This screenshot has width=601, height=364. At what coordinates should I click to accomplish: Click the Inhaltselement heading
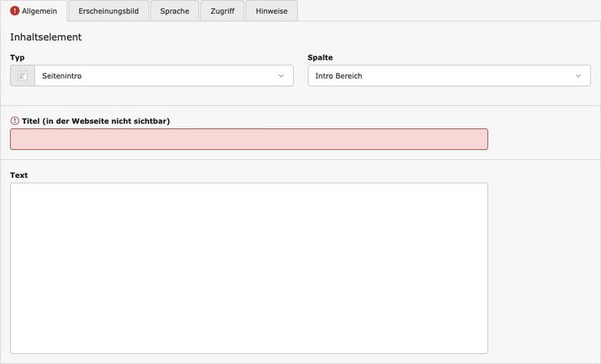point(46,37)
